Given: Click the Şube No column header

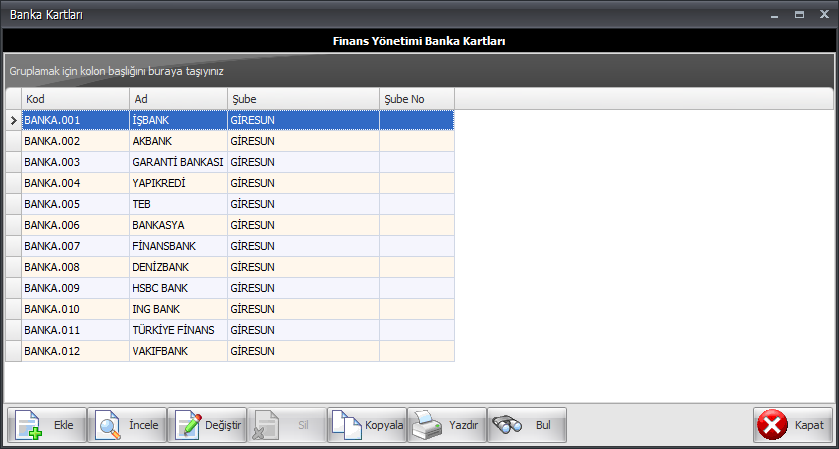Looking at the screenshot, I should (416, 99).
